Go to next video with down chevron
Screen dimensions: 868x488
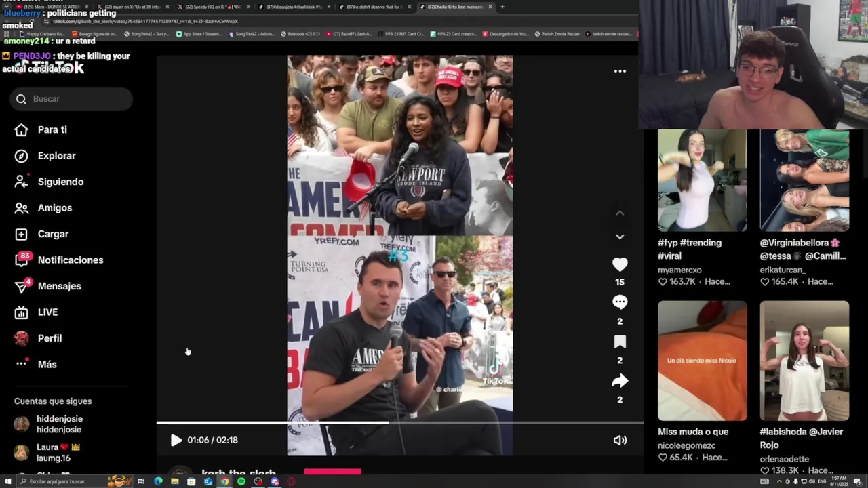(x=620, y=237)
